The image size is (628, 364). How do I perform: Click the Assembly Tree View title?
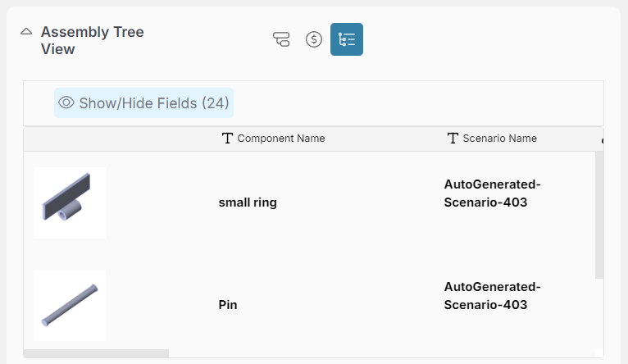coord(92,40)
